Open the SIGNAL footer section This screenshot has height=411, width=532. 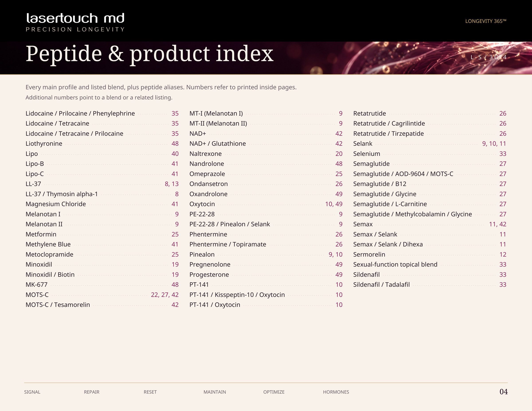point(32,392)
